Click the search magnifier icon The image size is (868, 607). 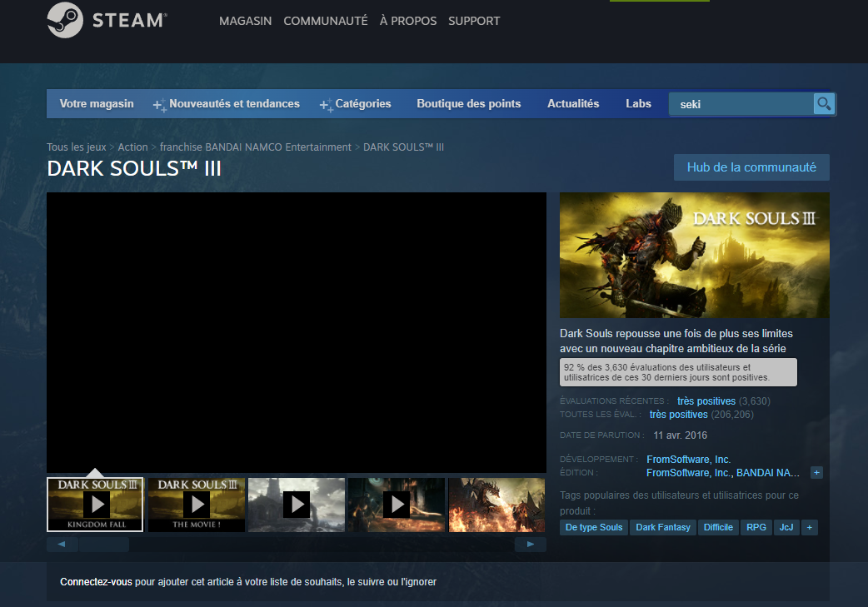coord(824,104)
